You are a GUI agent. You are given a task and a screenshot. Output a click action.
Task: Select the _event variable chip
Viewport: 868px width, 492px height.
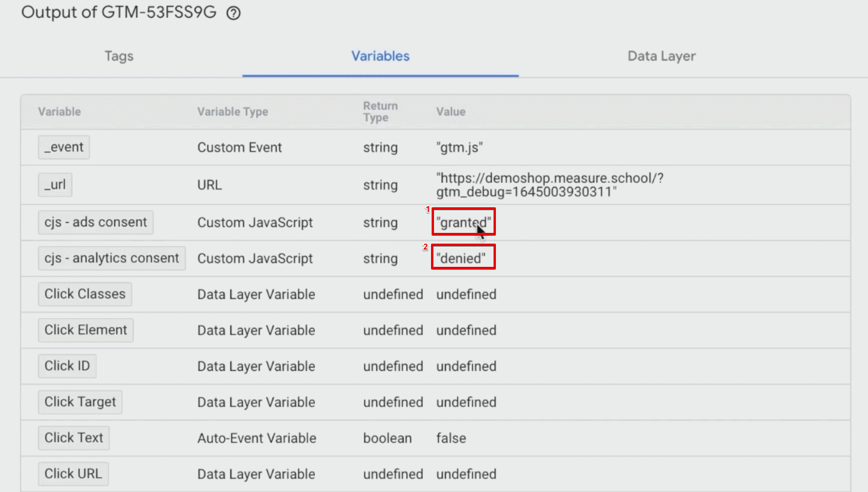pos(64,147)
